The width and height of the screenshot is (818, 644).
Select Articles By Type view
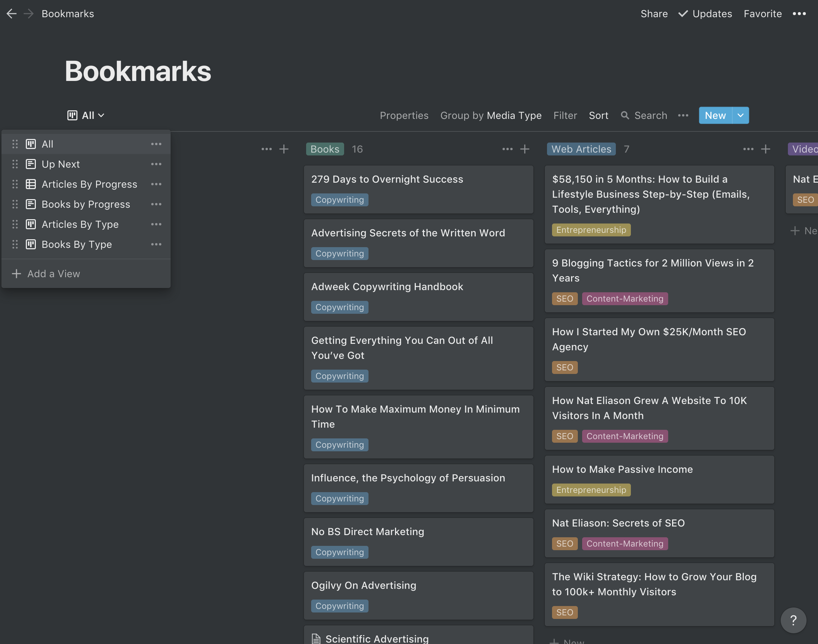pos(80,225)
